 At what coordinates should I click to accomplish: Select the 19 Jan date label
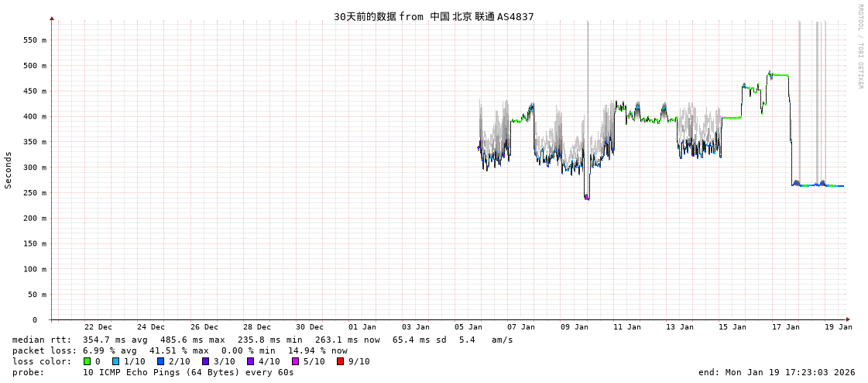(839, 327)
